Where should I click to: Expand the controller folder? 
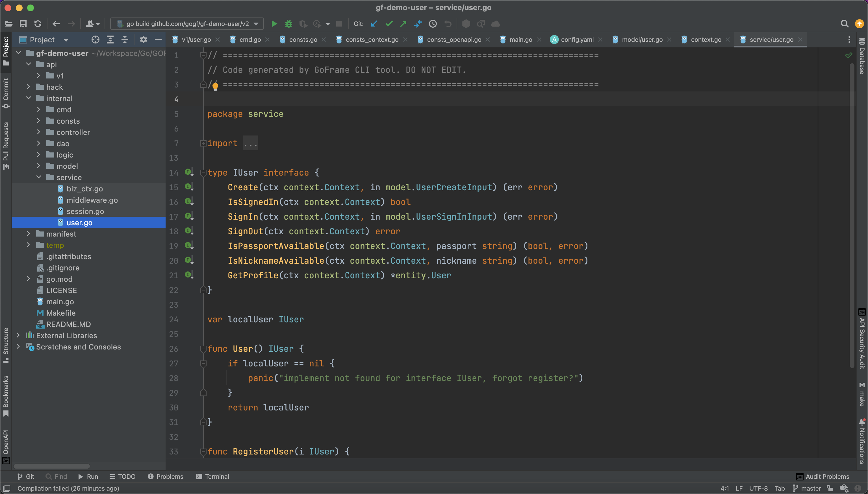pyautogui.click(x=39, y=132)
